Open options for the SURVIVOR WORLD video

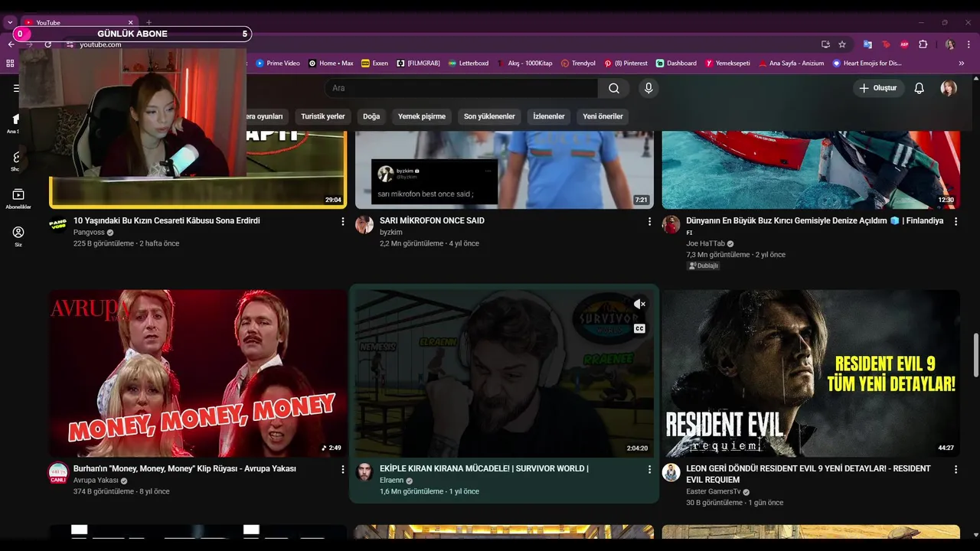coord(649,469)
